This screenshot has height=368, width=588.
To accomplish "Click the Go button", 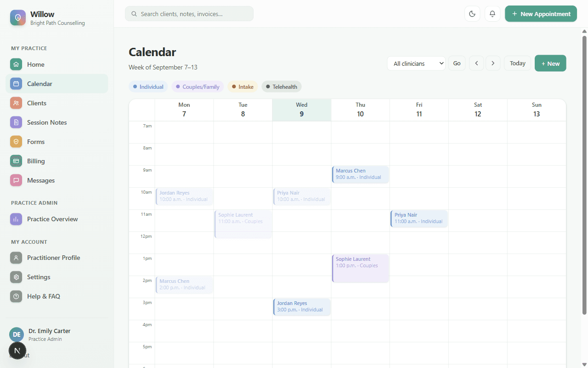I will click(457, 63).
